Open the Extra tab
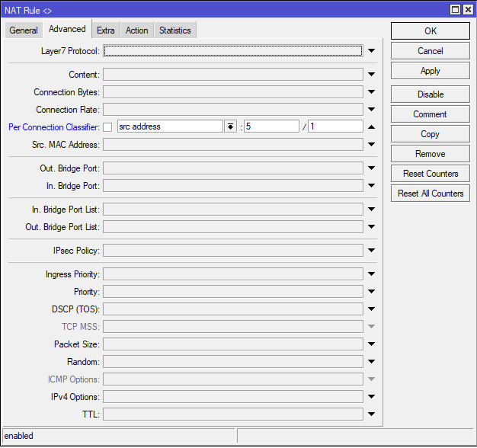 (106, 30)
